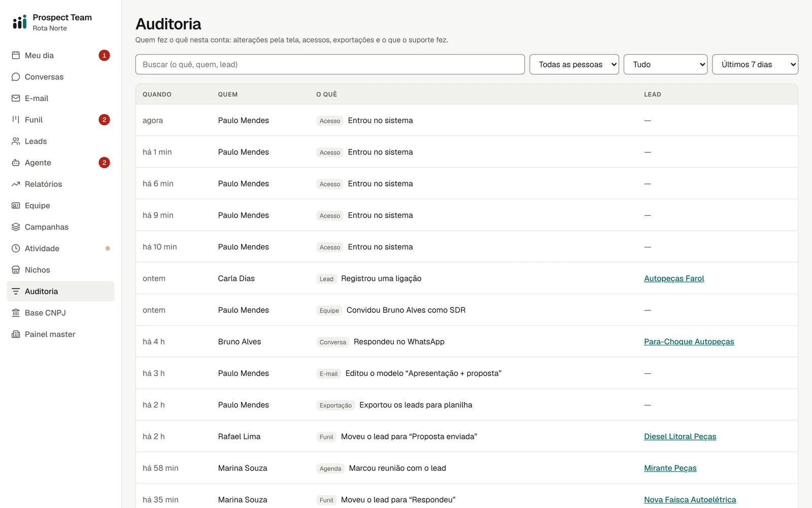Open the Campanhas layers icon
The height and width of the screenshot is (508, 812).
point(16,227)
